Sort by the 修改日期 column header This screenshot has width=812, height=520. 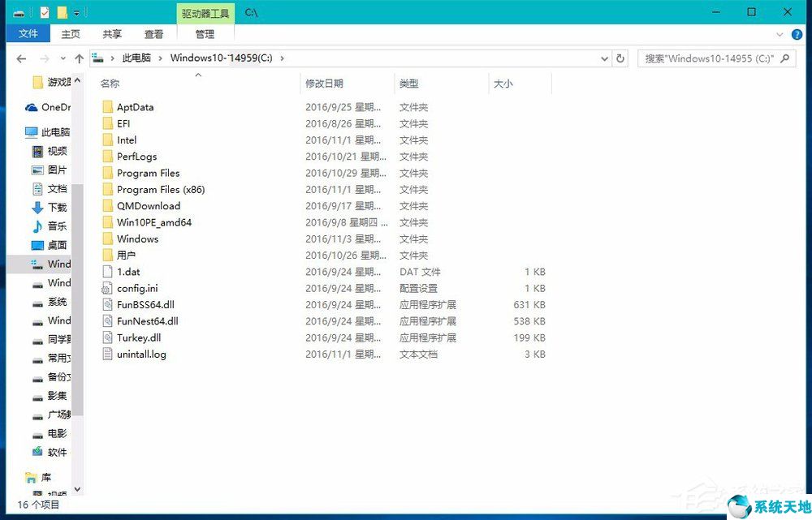(324, 84)
